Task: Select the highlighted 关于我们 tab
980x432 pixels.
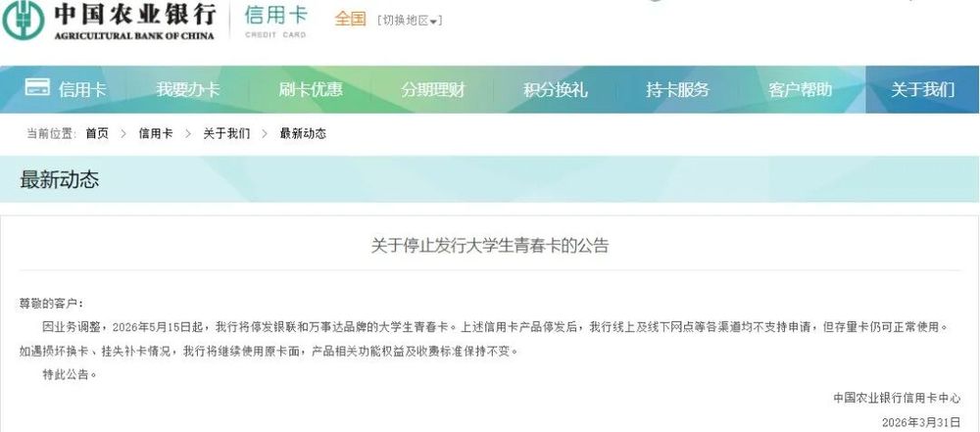Action: pyautogui.click(x=922, y=89)
